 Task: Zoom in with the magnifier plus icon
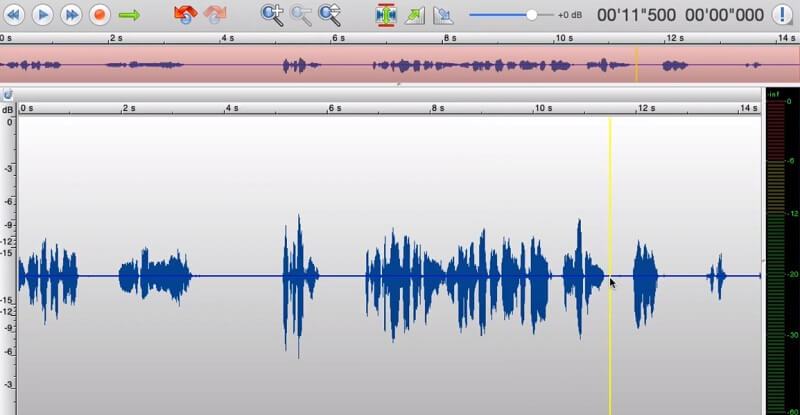[x=272, y=15]
